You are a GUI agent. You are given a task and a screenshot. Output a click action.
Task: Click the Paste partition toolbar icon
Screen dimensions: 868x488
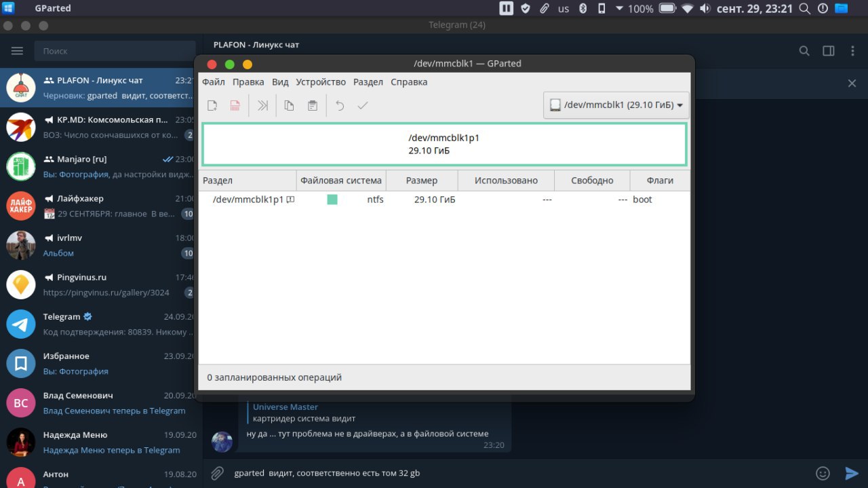[312, 105]
